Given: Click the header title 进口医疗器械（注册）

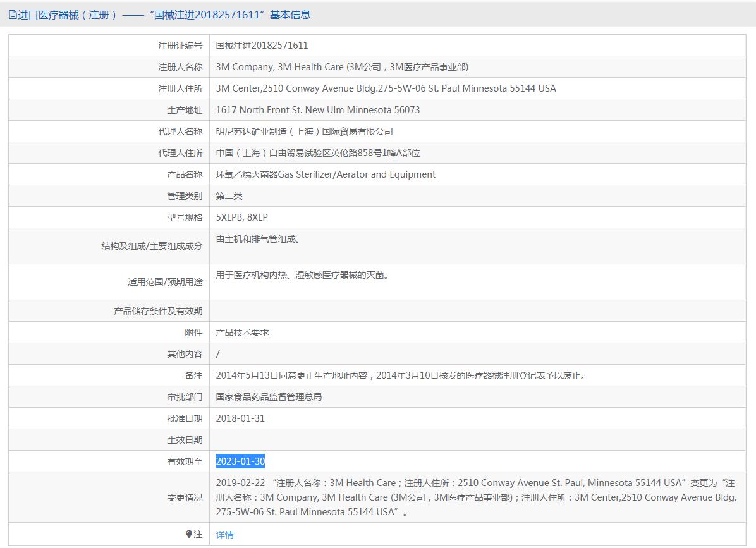Looking at the screenshot, I should pos(68,15).
